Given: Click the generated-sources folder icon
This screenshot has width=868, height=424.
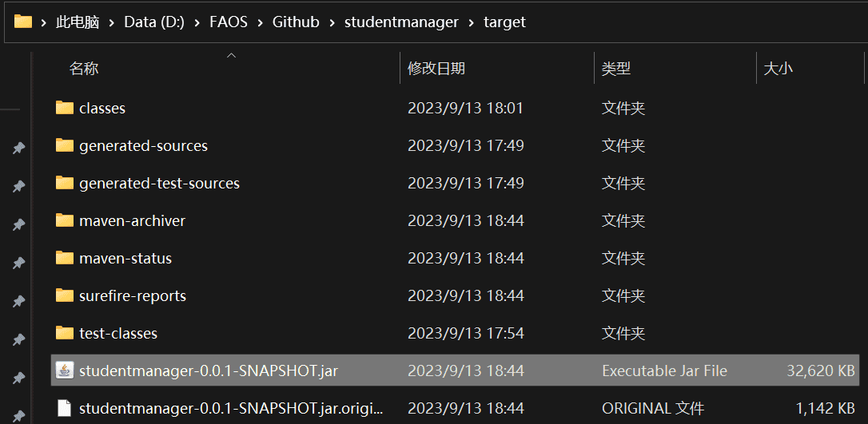Looking at the screenshot, I should click(x=65, y=145).
